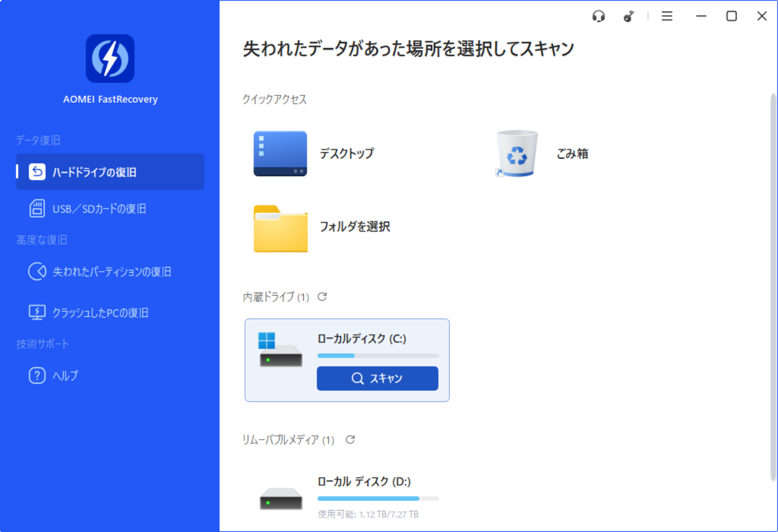Click the key registration icon
The width and height of the screenshot is (778, 532).
pyautogui.click(x=629, y=16)
